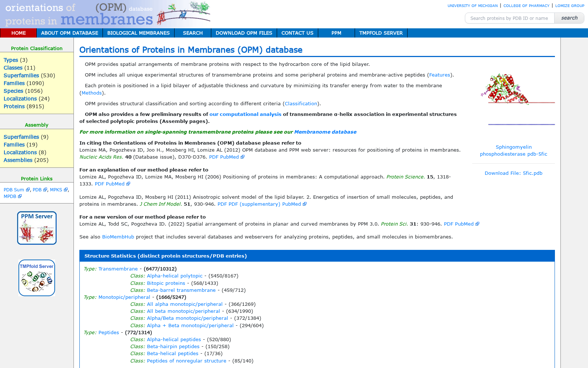Open Peptides of nonregular structure link
The height and width of the screenshot is (368, 588).
187,361
